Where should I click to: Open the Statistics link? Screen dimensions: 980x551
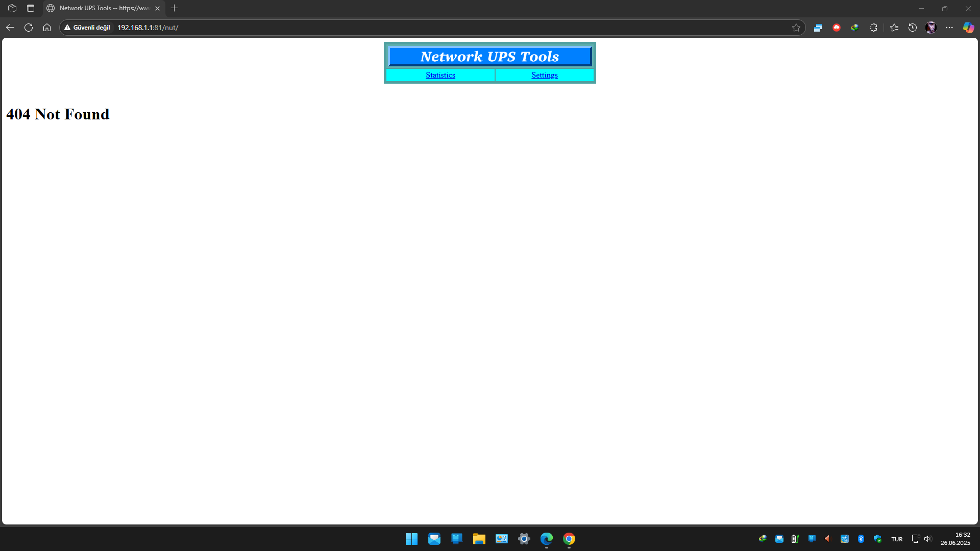pyautogui.click(x=440, y=75)
